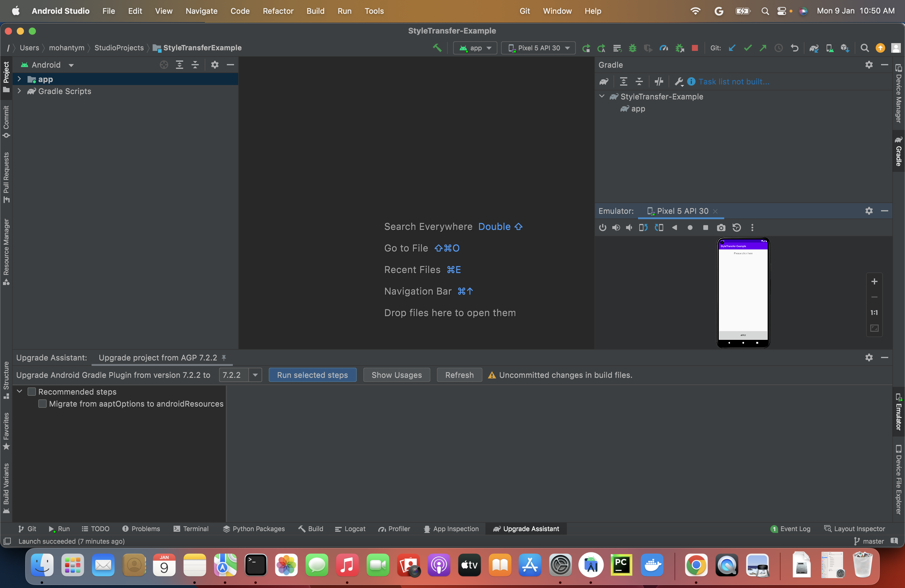Image resolution: width=905 pixels, height=588 pixels.
Task: Click the Task list not built link
Action: click(734, 81)
